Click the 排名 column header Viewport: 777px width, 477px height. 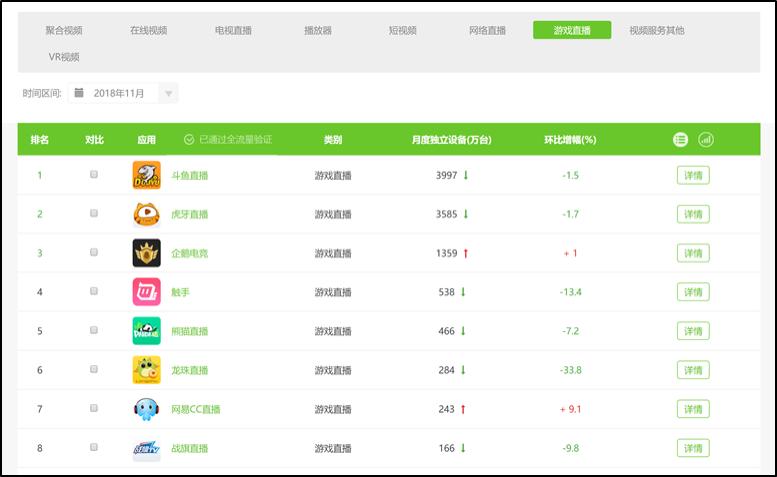pyautogui.click(x=40, y=140)
